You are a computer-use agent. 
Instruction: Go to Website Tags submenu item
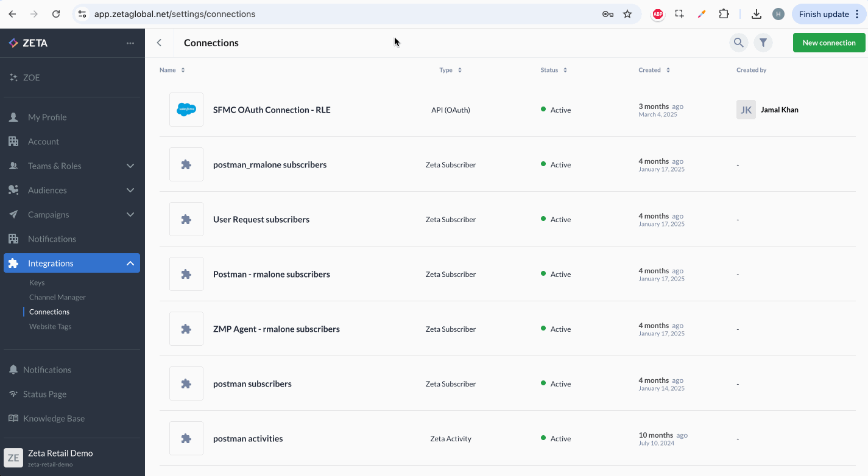click(50, 326)
